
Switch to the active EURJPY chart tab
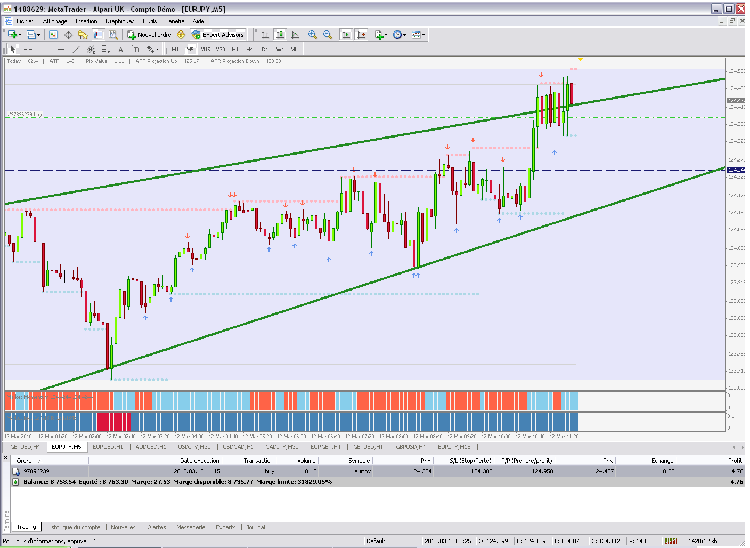point(64,447)
